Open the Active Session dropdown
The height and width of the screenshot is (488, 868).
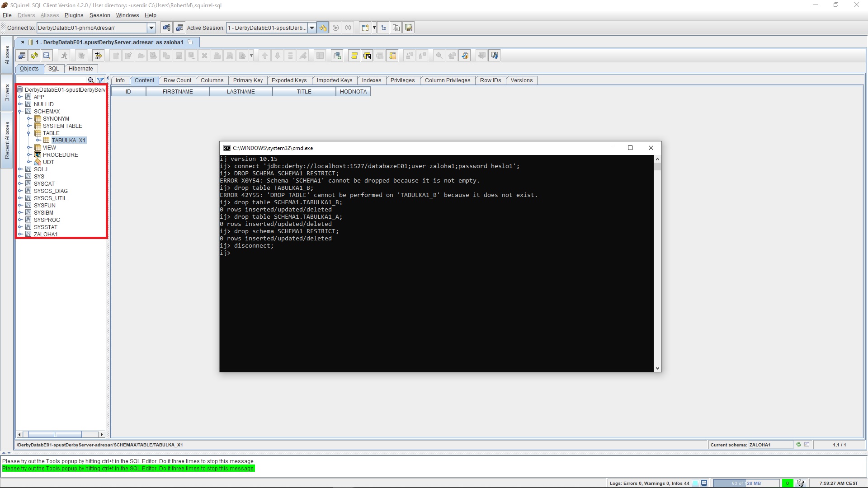tap(312, 28)
